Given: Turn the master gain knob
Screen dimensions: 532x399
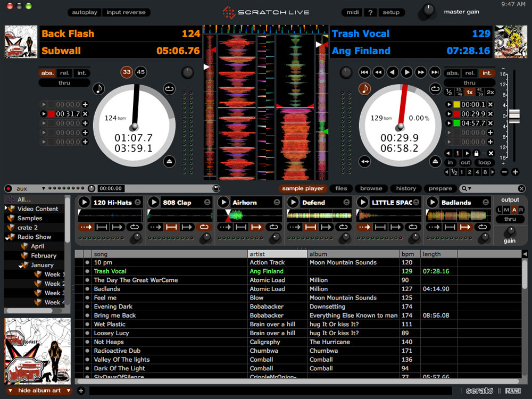Looking at the screenshot, I should 428,11.
